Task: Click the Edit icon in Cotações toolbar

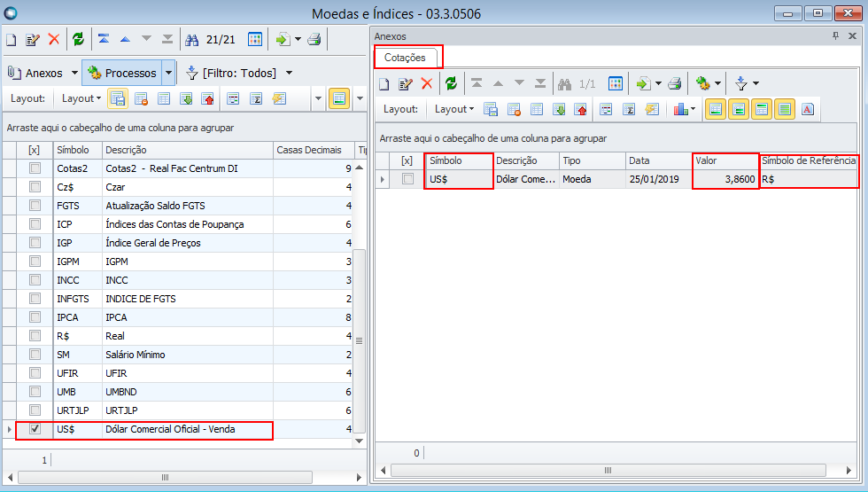Action: (406, 83)
